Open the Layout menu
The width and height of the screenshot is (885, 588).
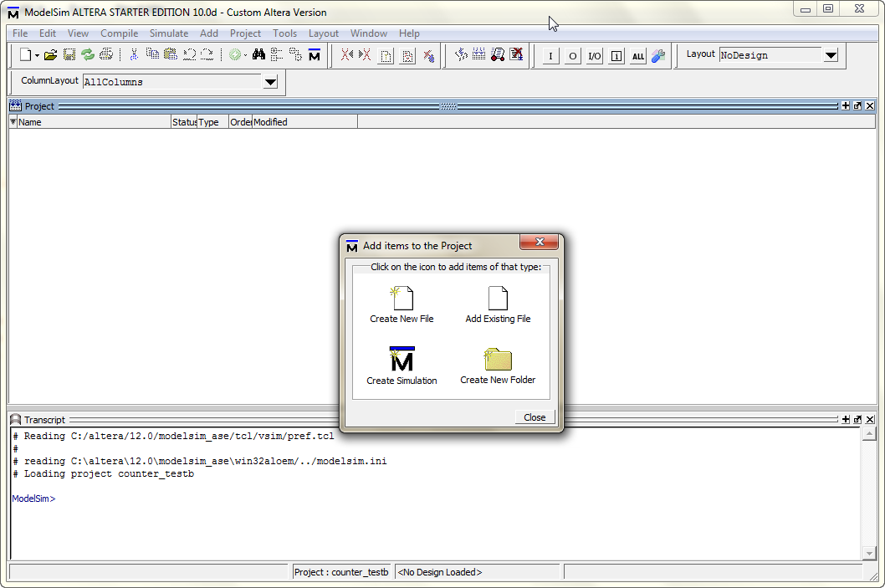(324, 33)
